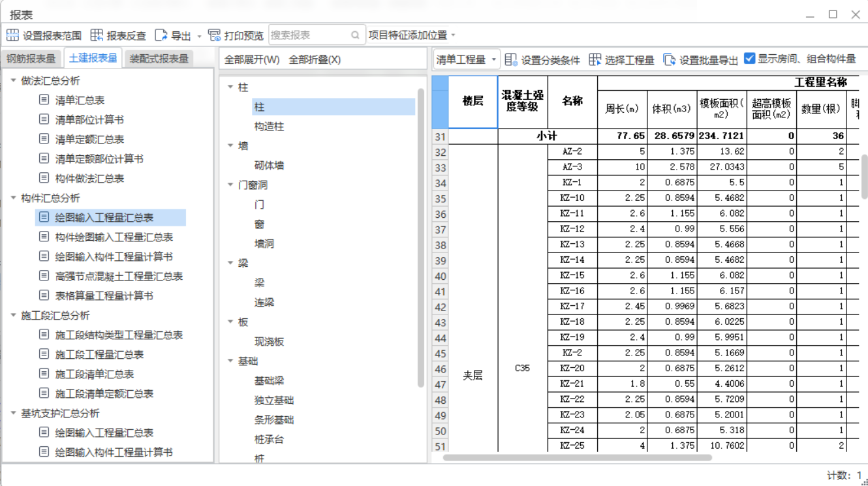Switch to 装配式报表量 tab
868x486 pixels.
(159, 59)
